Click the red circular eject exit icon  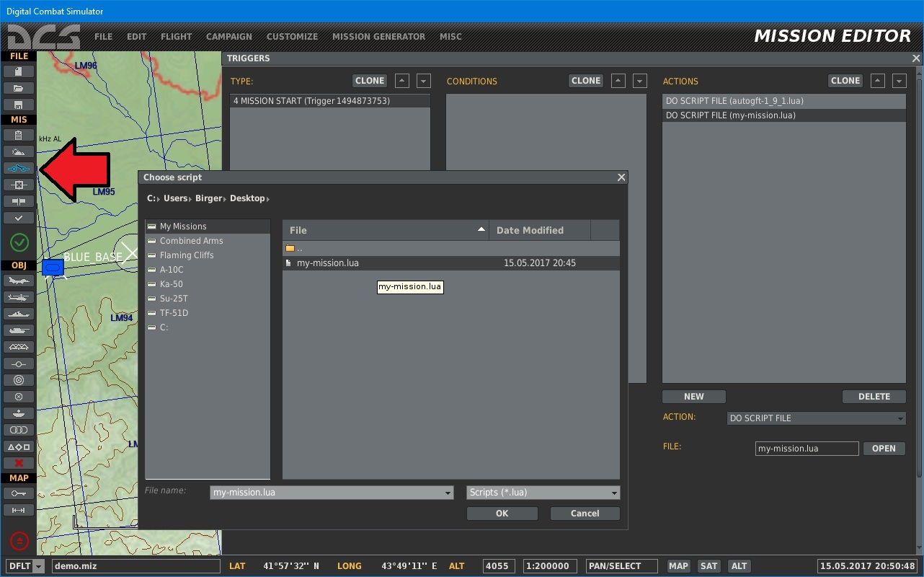click(19, 540)
